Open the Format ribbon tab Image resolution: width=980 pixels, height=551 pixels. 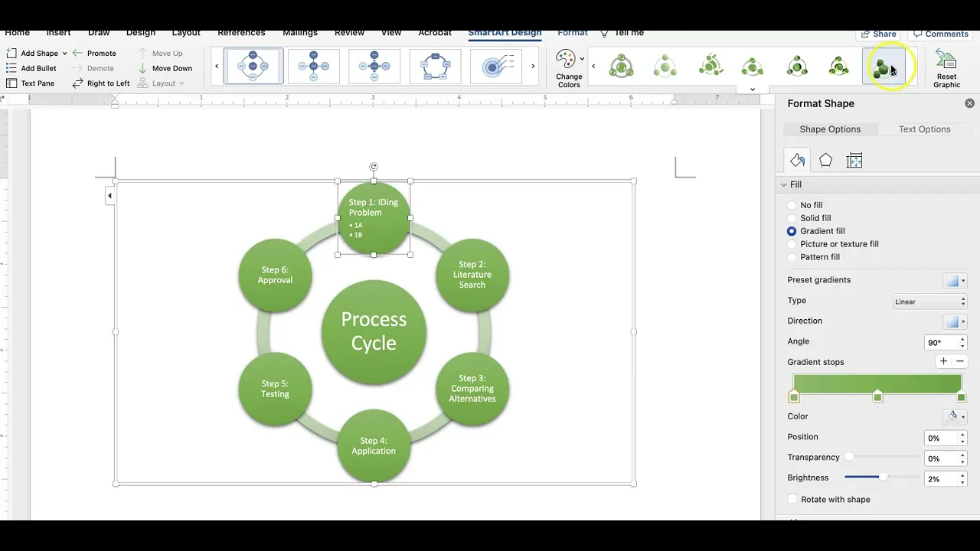click(573, 33)
